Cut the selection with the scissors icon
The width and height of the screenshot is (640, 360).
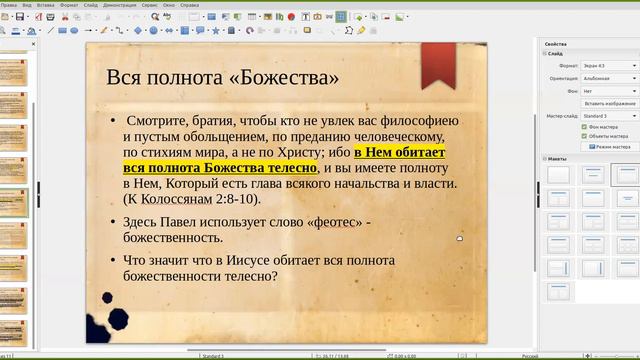pyautogui.click(x=65, y=17)
